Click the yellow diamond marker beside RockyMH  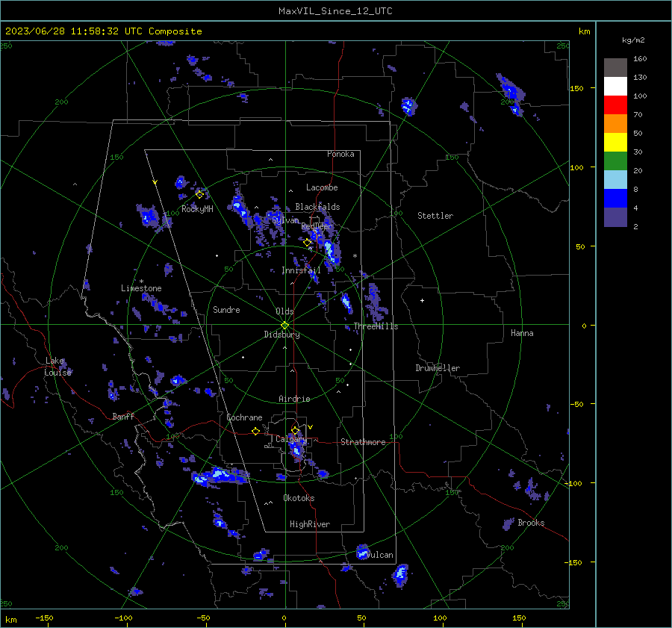(199, 195)
